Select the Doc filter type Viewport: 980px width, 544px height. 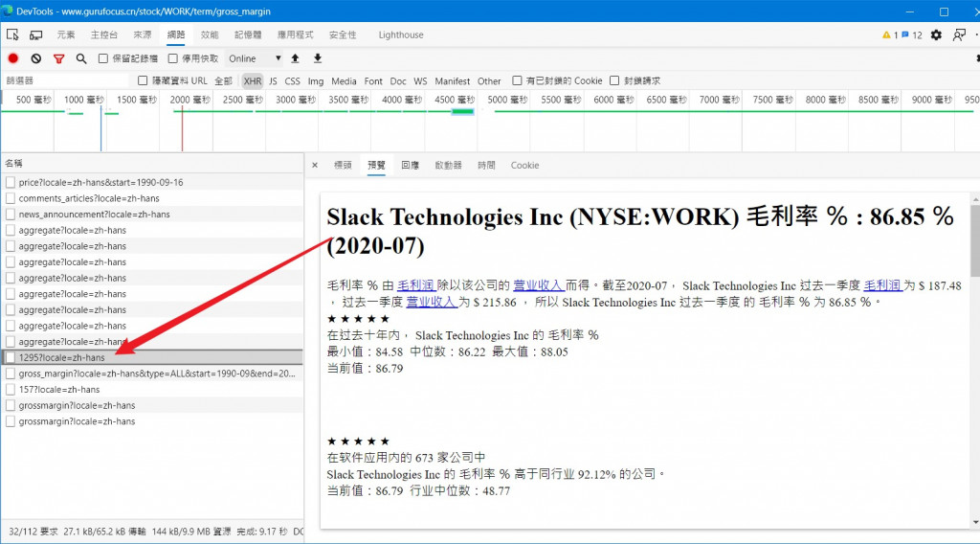397,80
